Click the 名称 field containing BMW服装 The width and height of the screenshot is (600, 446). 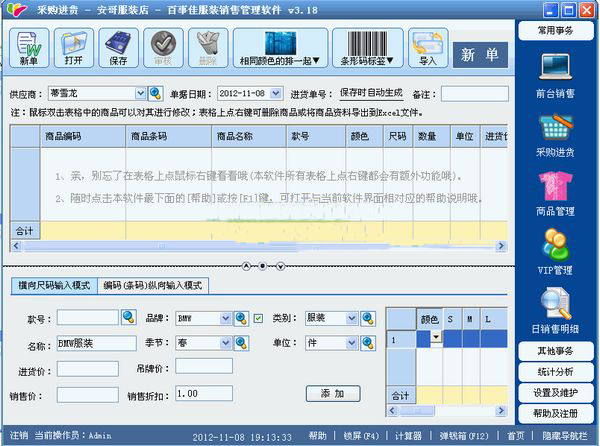pos(96,343)
